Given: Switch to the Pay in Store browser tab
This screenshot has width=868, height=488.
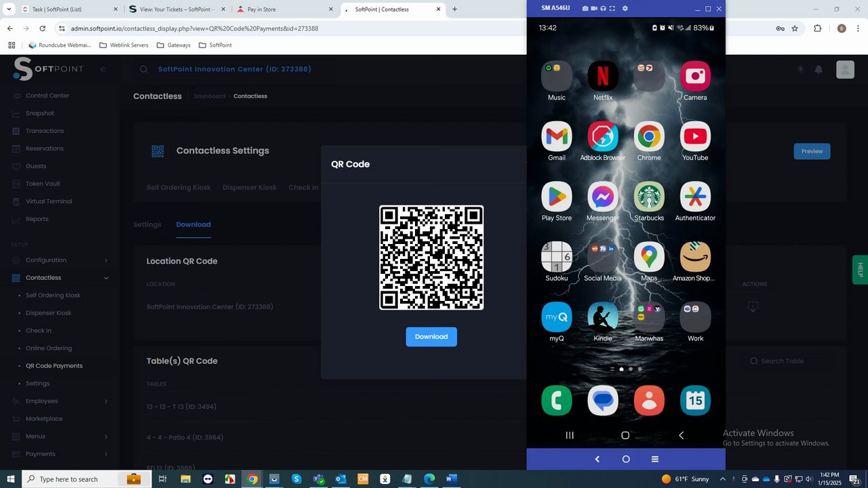Looking at the screenshot, I should [285, 9].
